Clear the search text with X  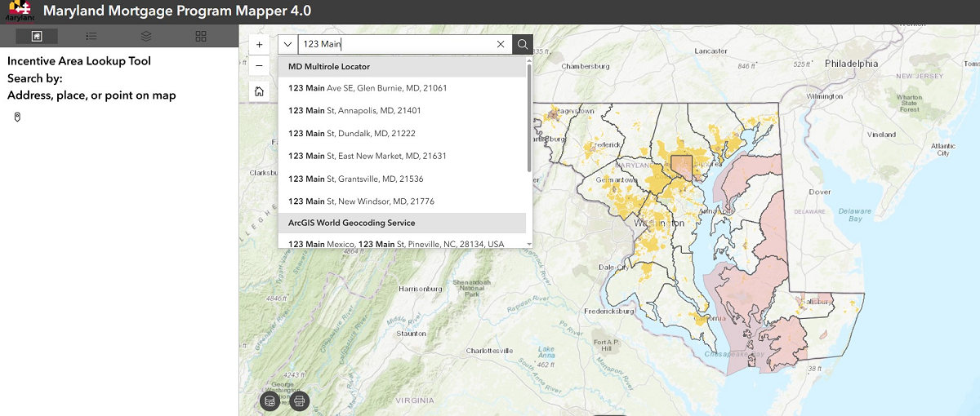[x=501, y=45]
